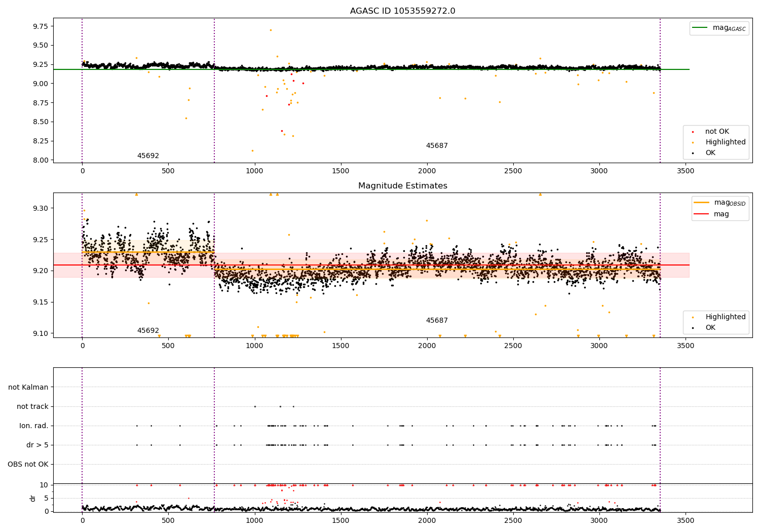Select the mag OBSID legend entry
The width and height of the screenshot is (760, 532).
(720, 203)
